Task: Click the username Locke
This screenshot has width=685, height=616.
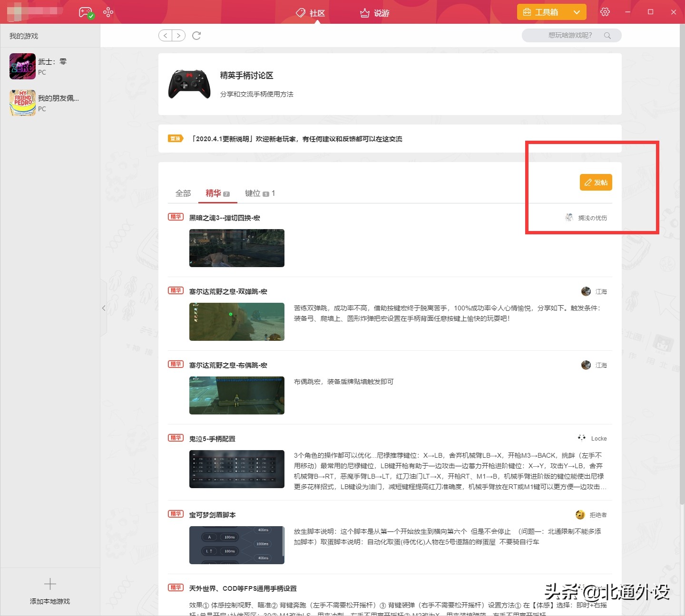Action: point(599,439)
